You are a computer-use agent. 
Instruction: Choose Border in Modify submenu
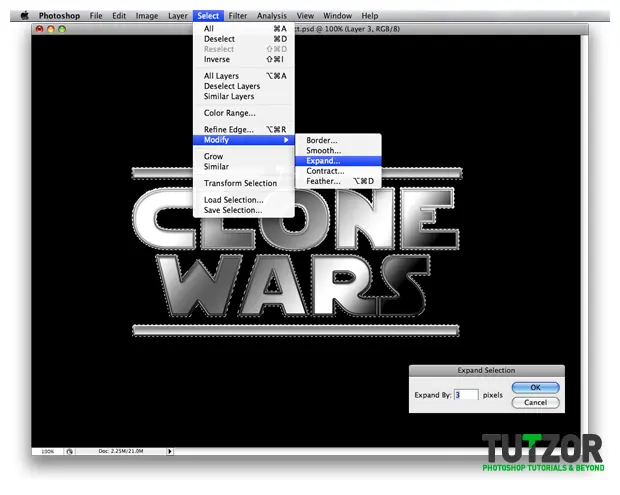tap(338, 140)
